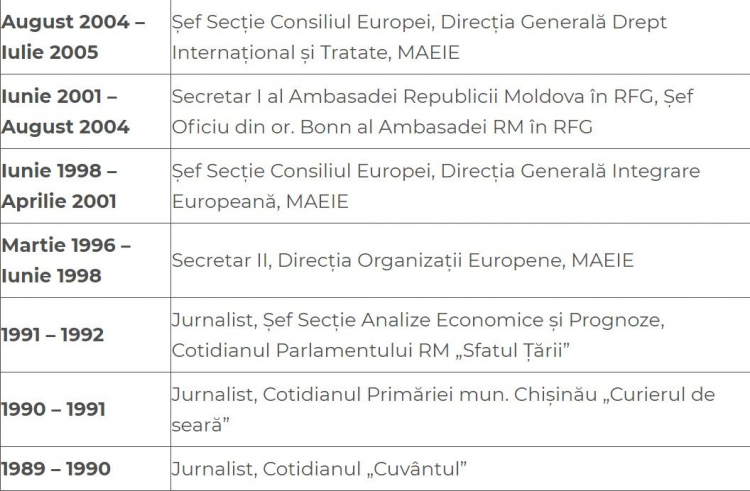This screenshot has width=750, height=491.
Task: Select the Drept Internațional și Tratate job description
Action: pos(419,37)
